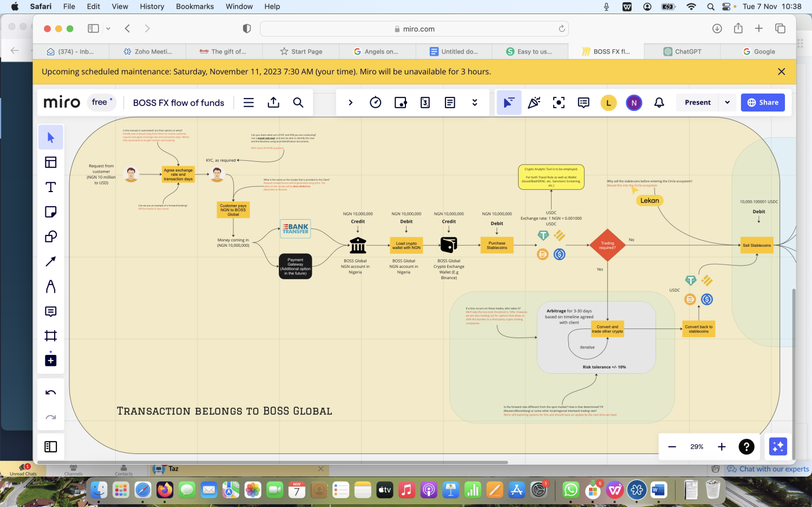Select the Sticky note tool
This screenshot has width=812, height=507.
click(51, 212)
